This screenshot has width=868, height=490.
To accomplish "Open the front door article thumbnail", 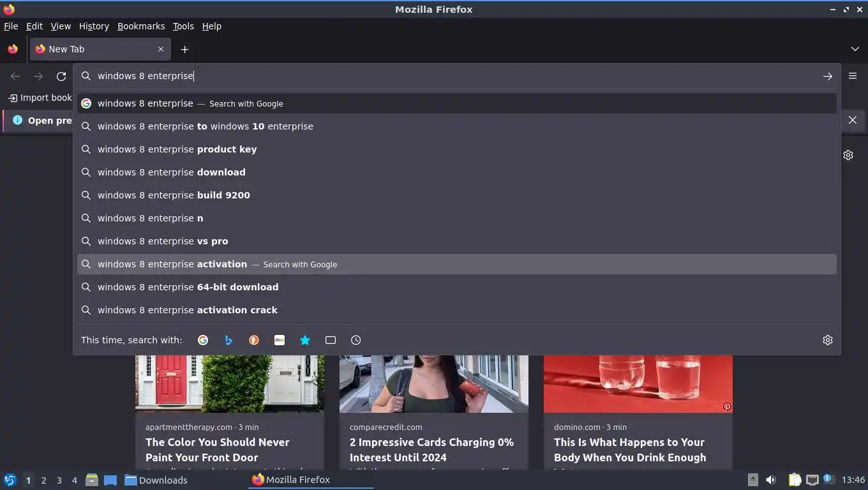I will click(230, 383).
